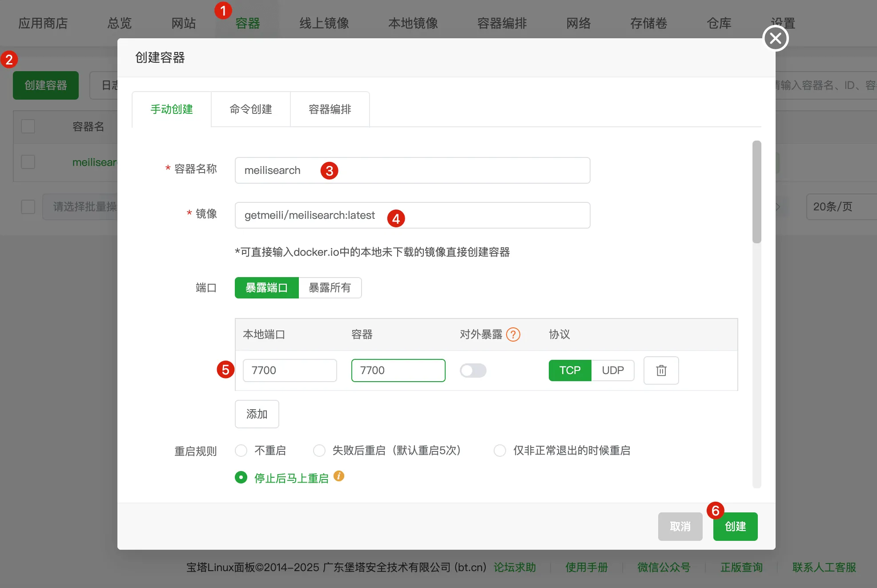Click the green 创建 button
This screenshot has height=588, width=877.
pos(735,527)
